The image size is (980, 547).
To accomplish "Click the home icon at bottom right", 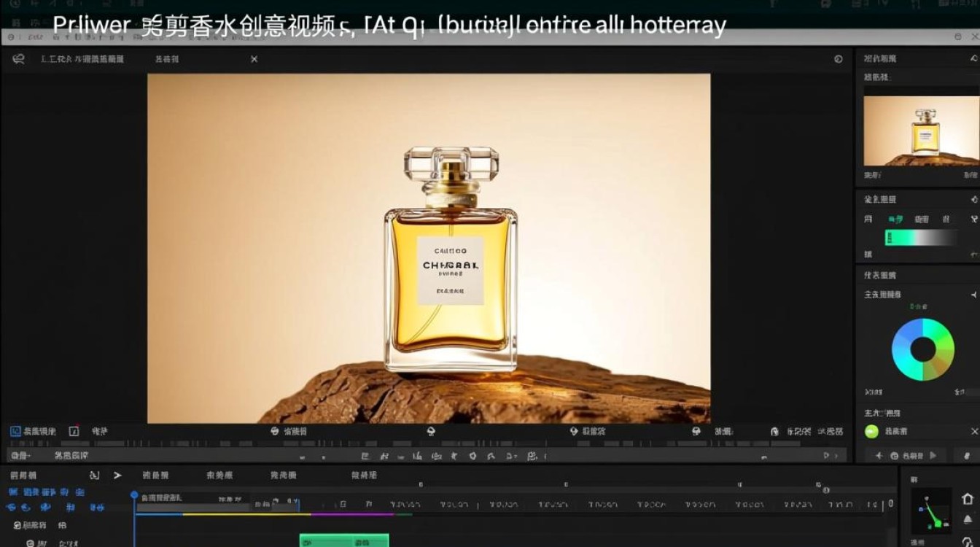I will point(968,499).
